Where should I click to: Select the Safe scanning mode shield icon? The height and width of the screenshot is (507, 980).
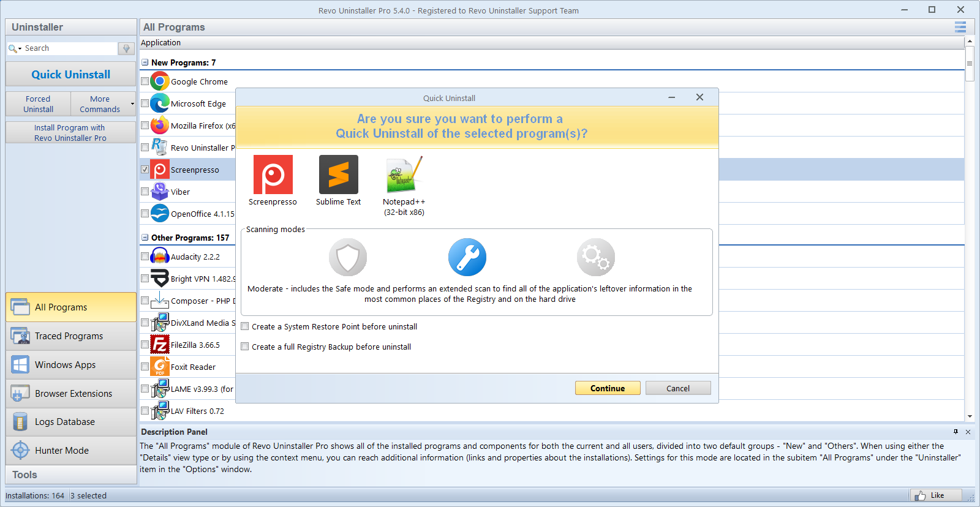click(347, 257)
